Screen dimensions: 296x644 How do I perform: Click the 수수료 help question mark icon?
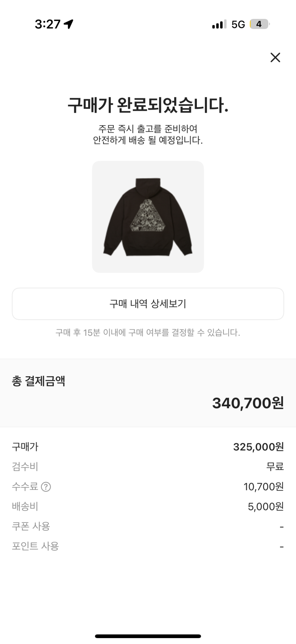46,487
